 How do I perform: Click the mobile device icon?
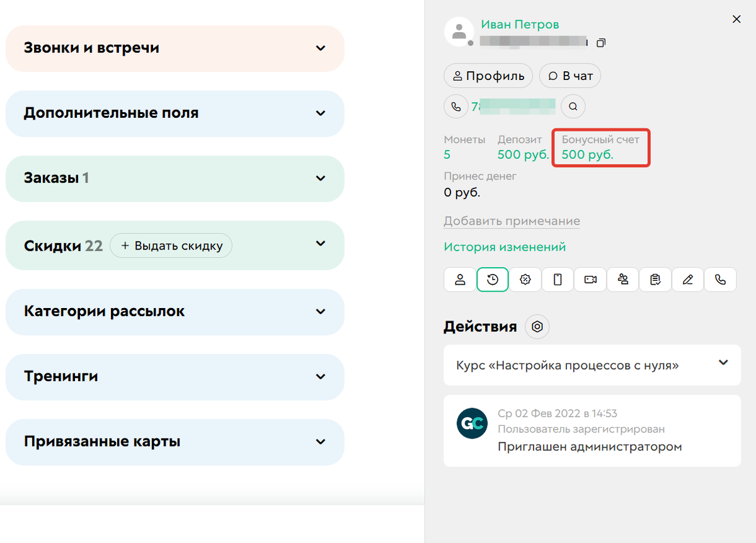(x=558, y=279)
